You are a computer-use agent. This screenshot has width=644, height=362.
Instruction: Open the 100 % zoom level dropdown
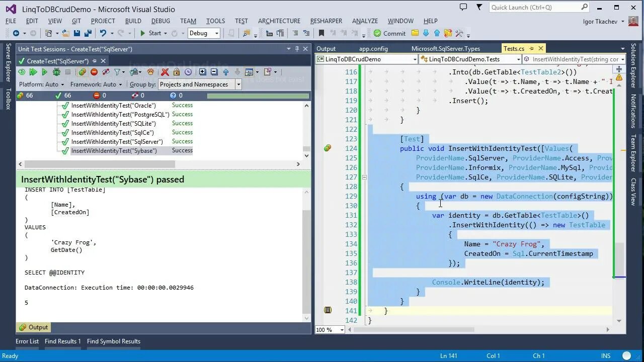pyautogui.click(x=330, y=330)
